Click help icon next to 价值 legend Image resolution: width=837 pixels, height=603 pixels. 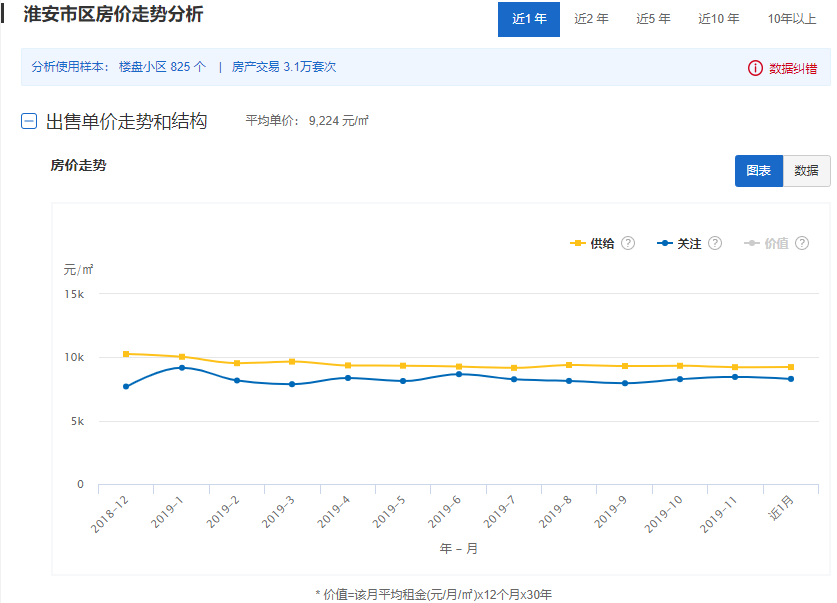(802, 243)
